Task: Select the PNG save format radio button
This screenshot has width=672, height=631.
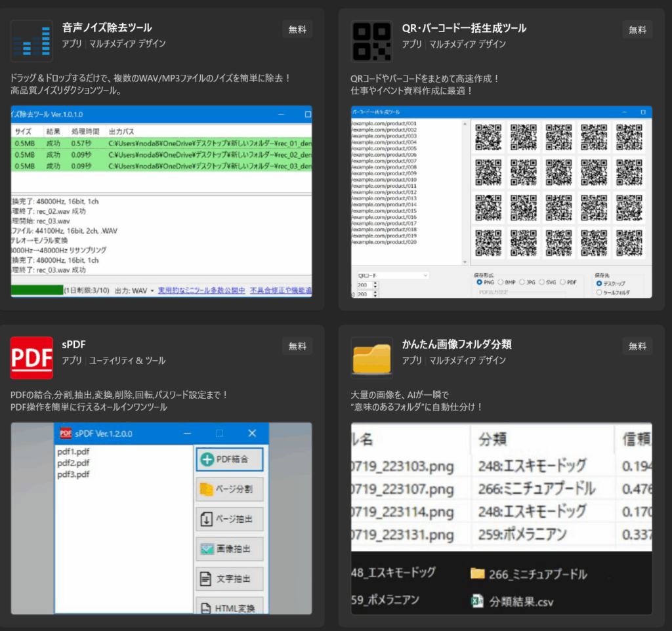Action: pyautogui.click(x=480, y=282)
